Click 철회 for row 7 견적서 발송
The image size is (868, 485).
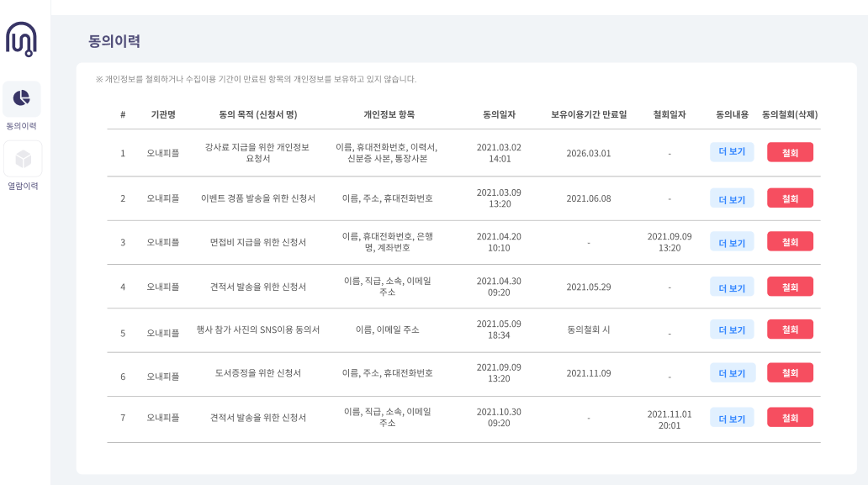pos(790,418)
